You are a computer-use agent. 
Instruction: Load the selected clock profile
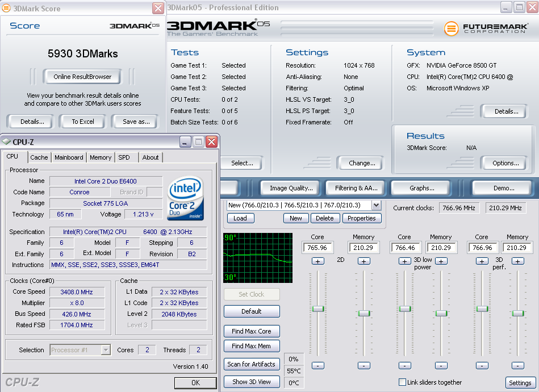click(240, 218)
